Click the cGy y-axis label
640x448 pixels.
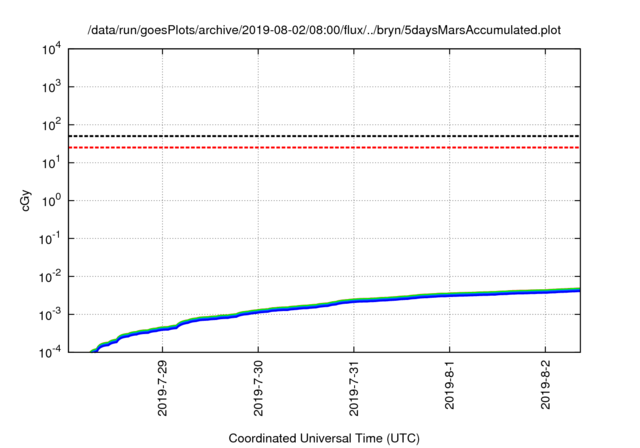(x=25, y=200)
